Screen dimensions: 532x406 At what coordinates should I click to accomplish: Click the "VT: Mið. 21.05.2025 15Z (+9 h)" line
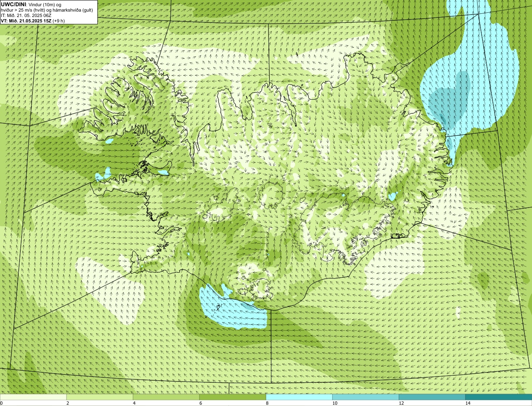pos(33,20)
